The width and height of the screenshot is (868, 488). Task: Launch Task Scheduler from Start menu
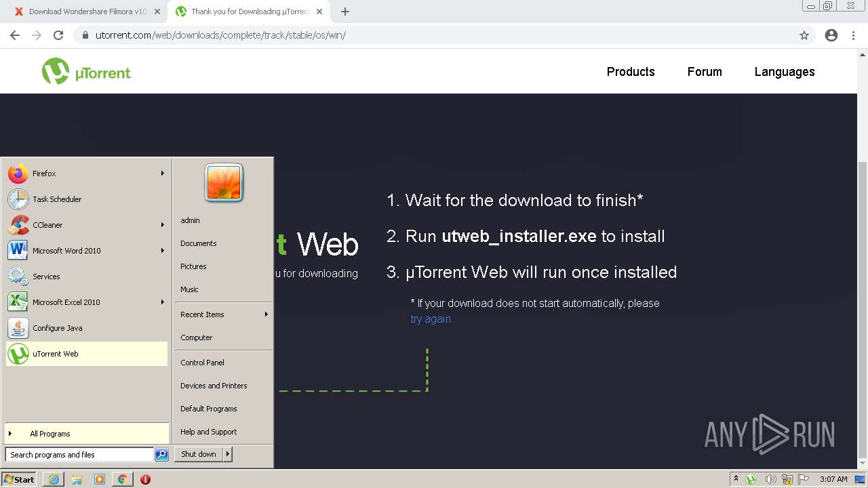86,199
